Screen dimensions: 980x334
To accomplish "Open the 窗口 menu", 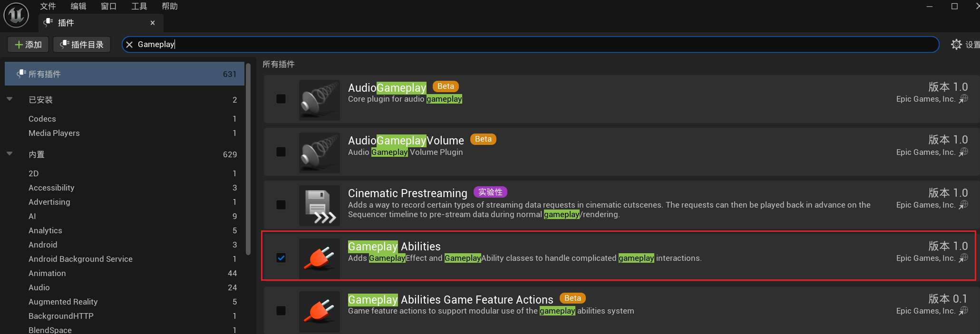I will tap(109, 6).
